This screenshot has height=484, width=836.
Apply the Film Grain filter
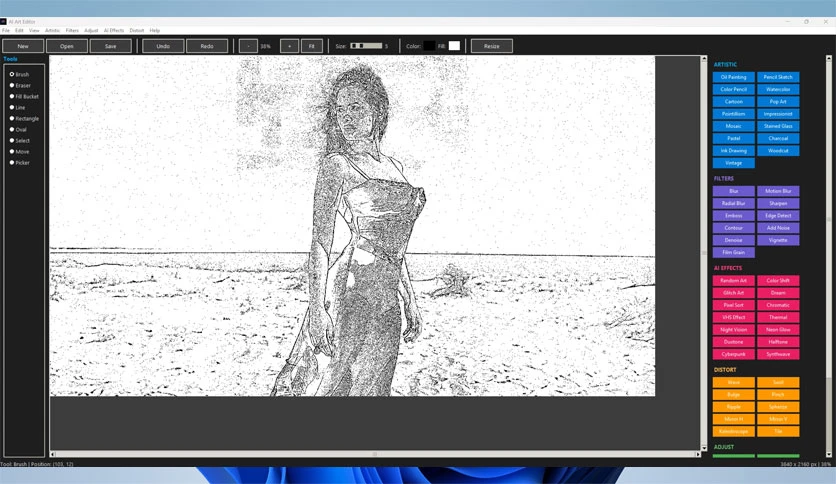(734, 252)
